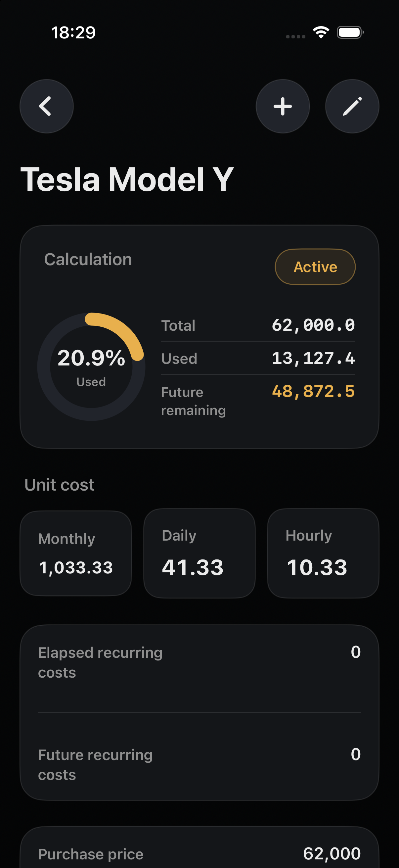The width and height of the screenshot is (399, 868).
Task: Select the Monthly unit cost card
Action: click(x=76, y=553)
